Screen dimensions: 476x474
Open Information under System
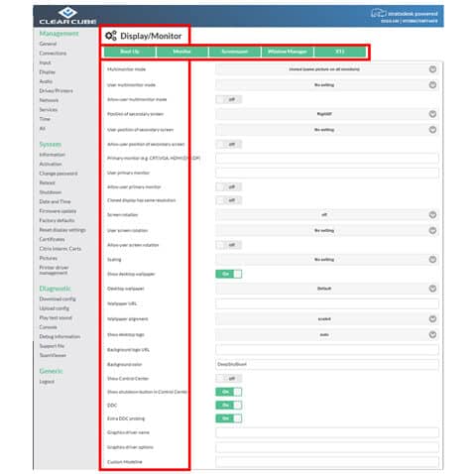[x=53, y=155]
